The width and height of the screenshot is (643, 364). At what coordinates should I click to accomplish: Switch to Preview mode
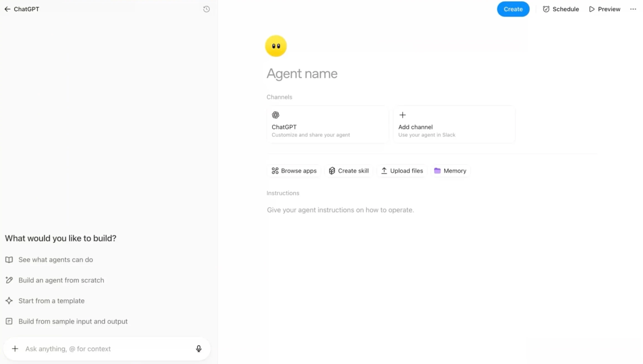604,9
